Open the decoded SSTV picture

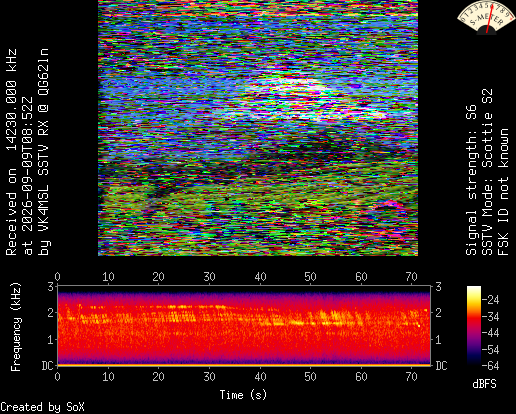[x=258, y=128]
